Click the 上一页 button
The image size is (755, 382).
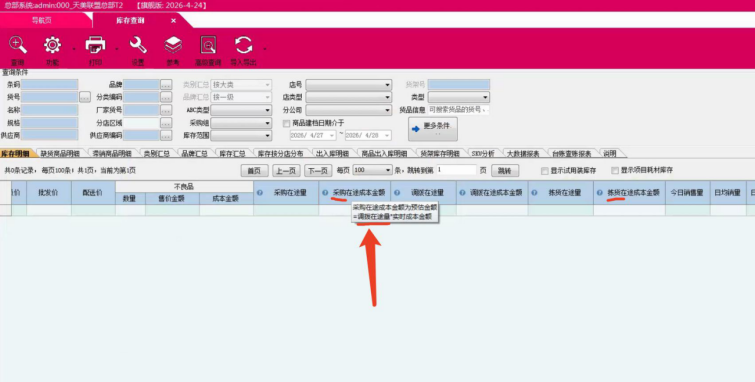click(x=286, y=171)
